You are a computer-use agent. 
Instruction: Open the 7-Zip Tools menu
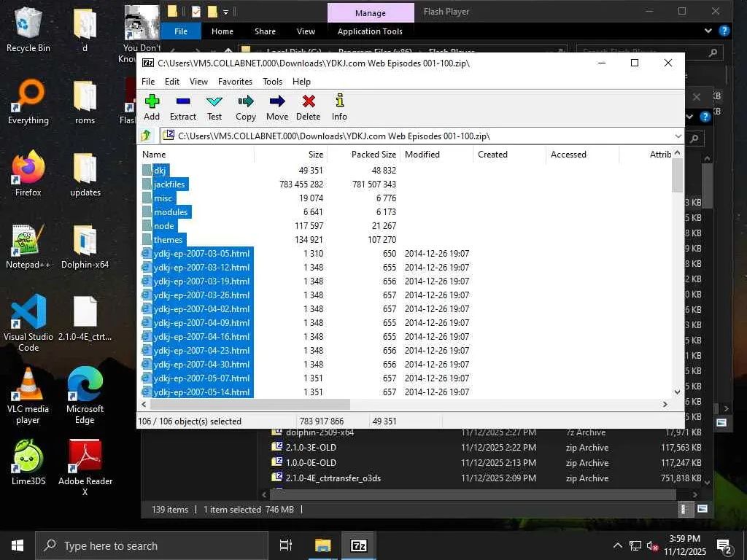click(273, 82)
